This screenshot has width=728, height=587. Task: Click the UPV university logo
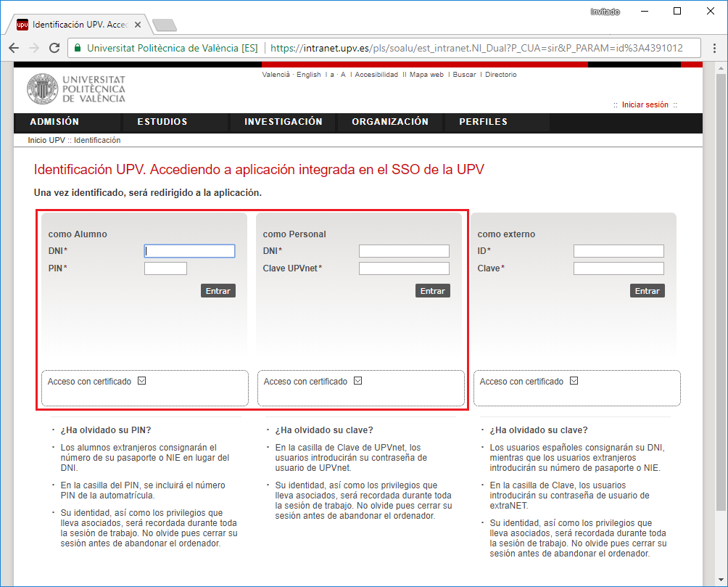coord(76,89)
